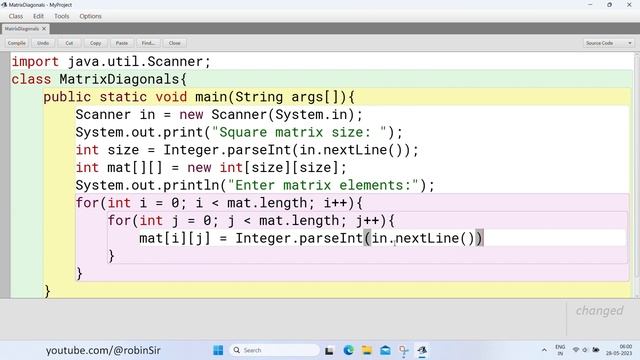
Task: Click the Cut toolbar button
Action: pyautogui.click(x=69, y=43)
